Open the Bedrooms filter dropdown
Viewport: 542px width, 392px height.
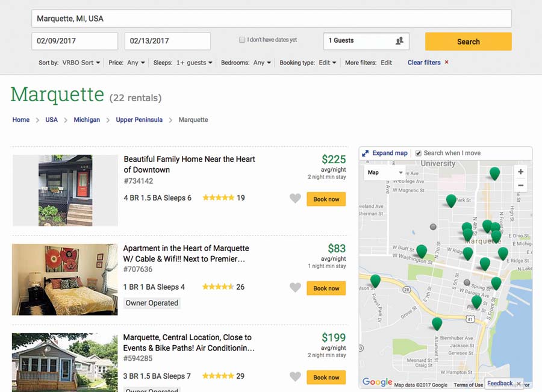coord(262,63)
